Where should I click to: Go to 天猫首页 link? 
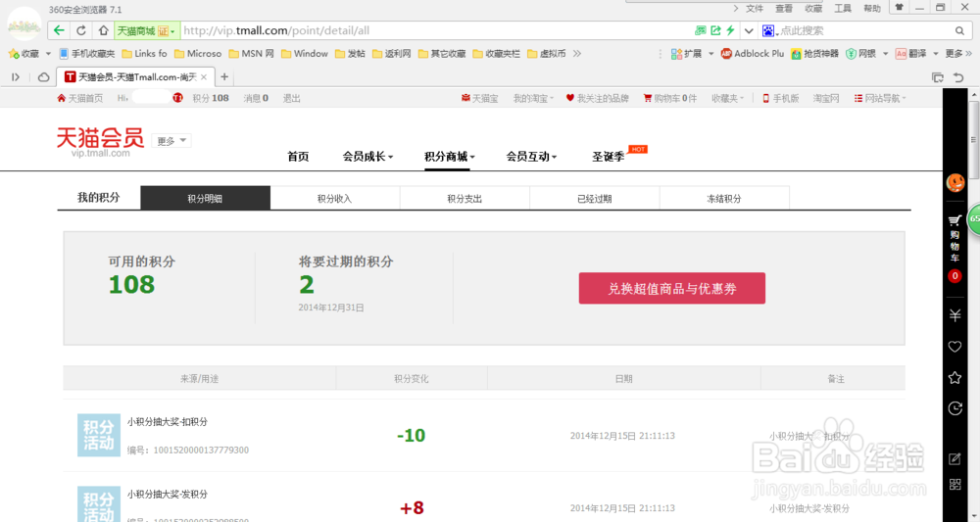click(x=80, y=98)
